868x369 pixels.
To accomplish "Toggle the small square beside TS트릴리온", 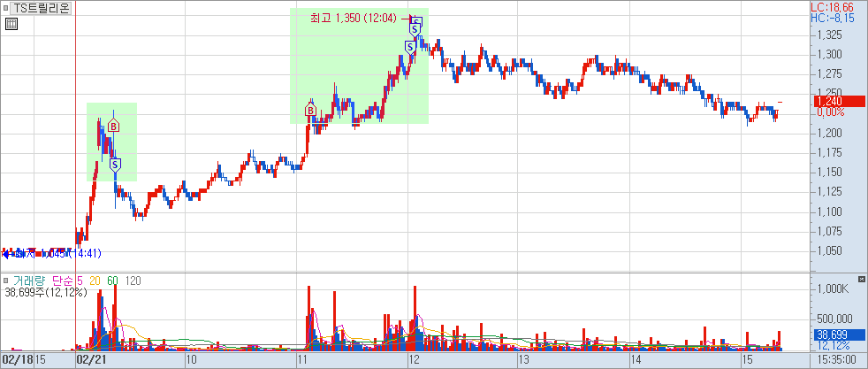I will (6, 8).
